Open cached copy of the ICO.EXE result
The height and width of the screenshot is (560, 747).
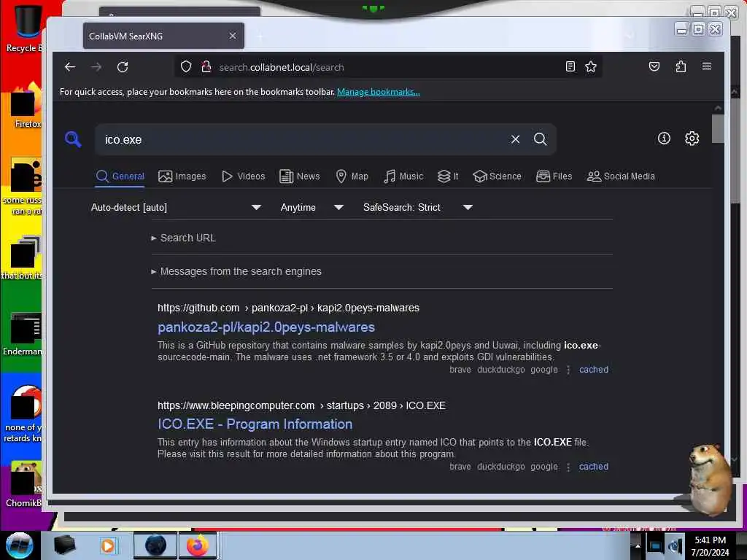594,467
